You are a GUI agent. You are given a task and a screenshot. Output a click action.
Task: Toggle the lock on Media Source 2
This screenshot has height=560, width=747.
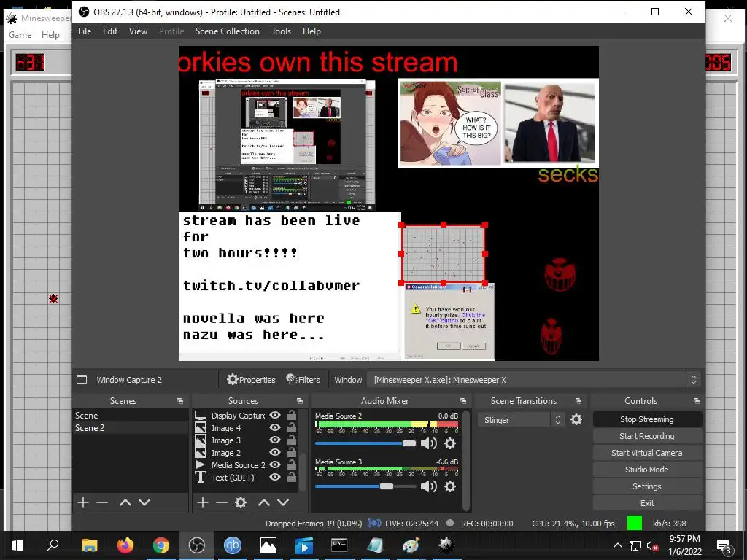(x=292, y=464)
